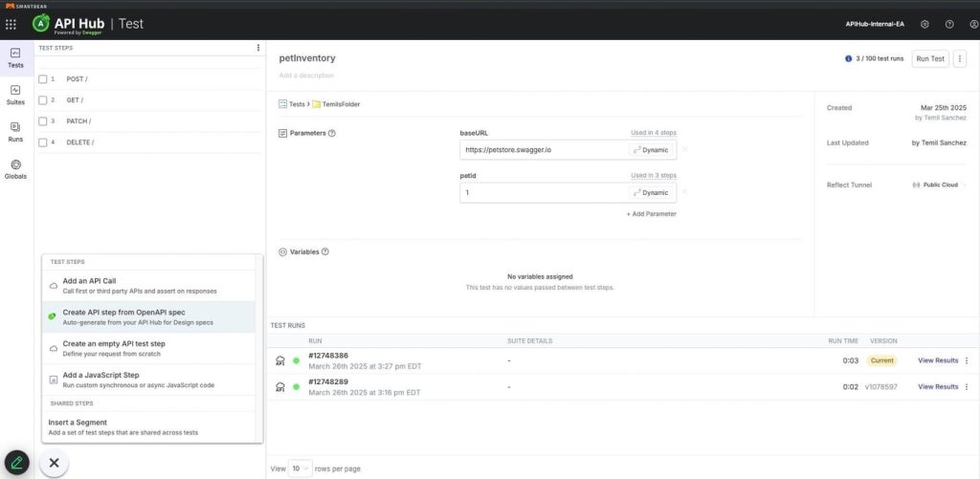Go to Runs in sidebar
Screen dimensions: 980x479
tap(15, 131)
